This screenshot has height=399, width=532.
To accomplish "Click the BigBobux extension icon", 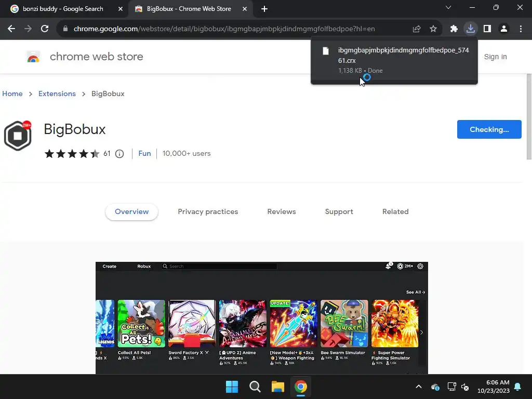I will 18,136.
